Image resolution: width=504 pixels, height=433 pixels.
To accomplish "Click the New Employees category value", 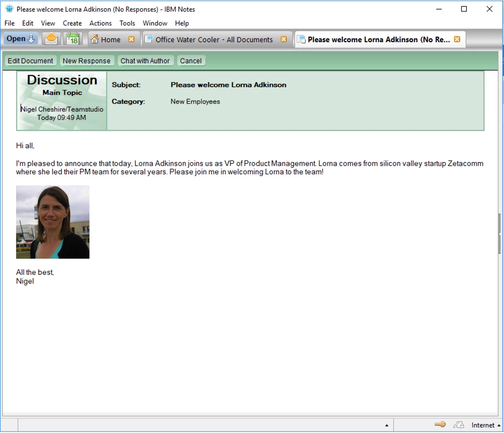I will 195,101.
